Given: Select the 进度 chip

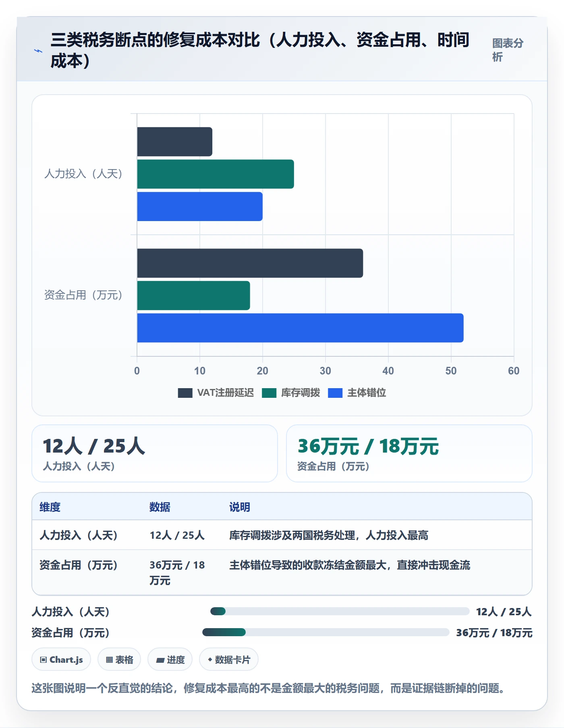Looking at the screenshot, I should (x=170, y=660).
